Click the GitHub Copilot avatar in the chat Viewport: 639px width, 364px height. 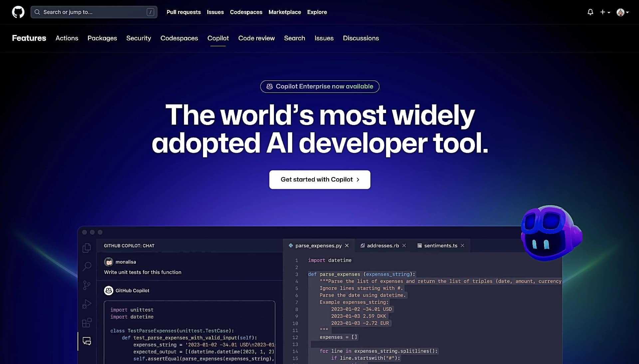tap(108, 290)
